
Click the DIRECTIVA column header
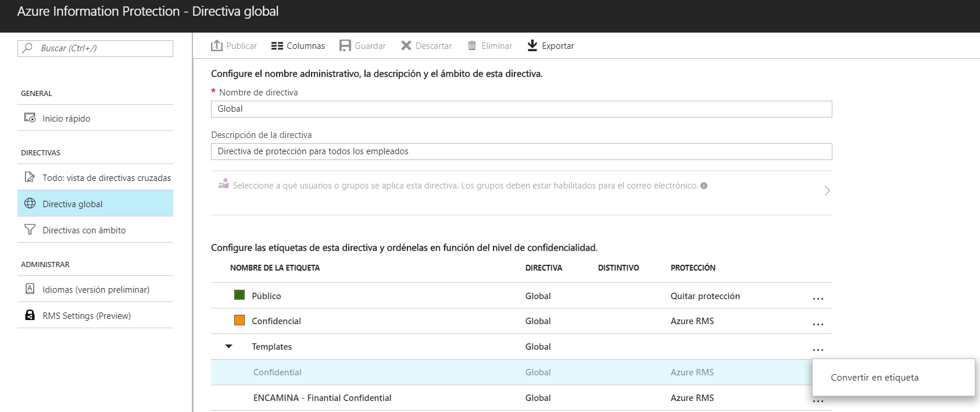click(x=543, y=268)
